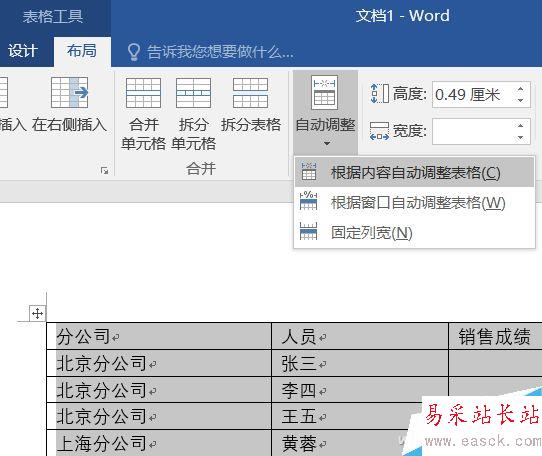This screenshot has width=542, height=456.
Task: Click the Insert Right column icon
Action: [69, 93]
